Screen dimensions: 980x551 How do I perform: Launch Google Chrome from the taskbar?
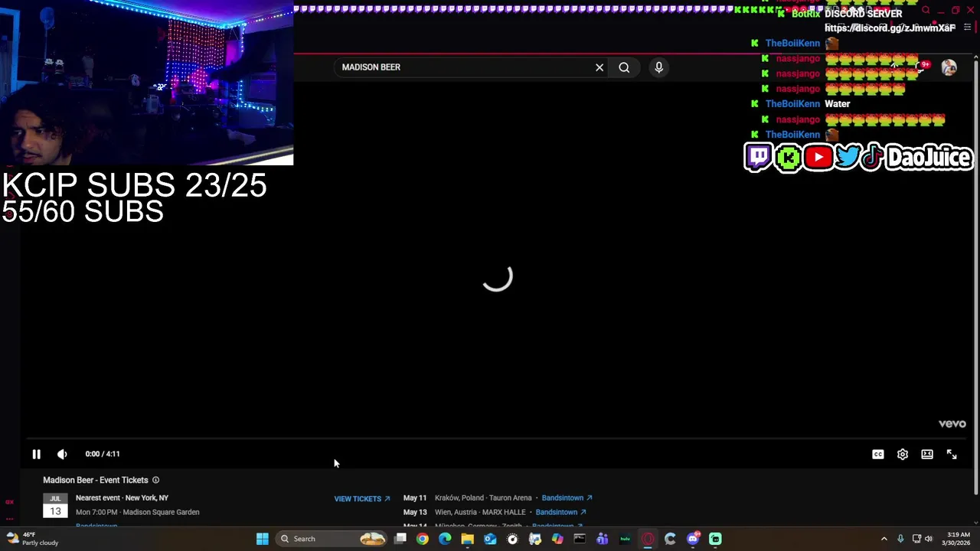coord(422,539)
